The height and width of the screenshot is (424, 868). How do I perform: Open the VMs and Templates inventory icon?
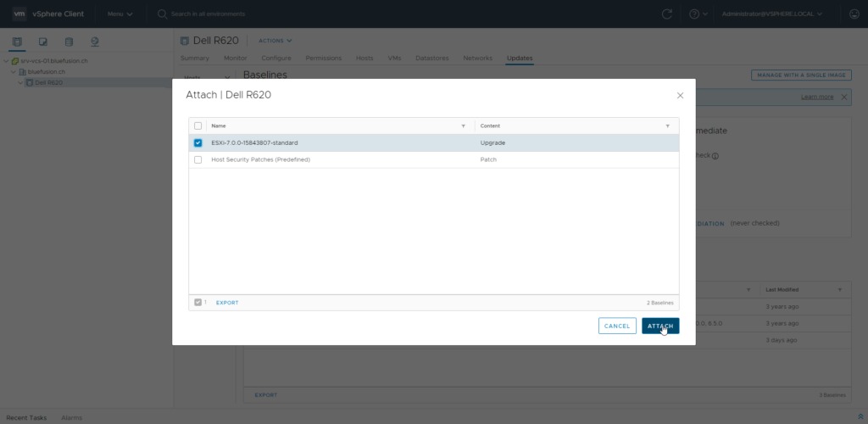click(x=42, y=42)
